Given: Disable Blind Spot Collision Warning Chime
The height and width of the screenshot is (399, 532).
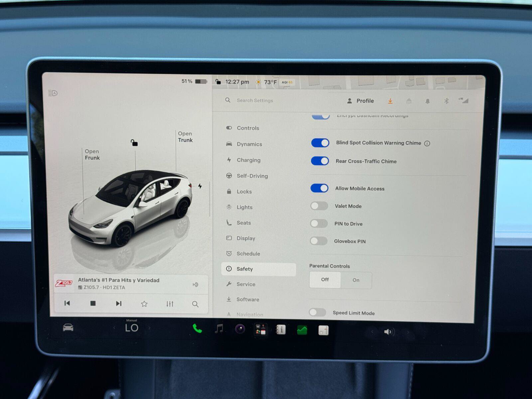Looking at the screenshot, I should point(320,143).
